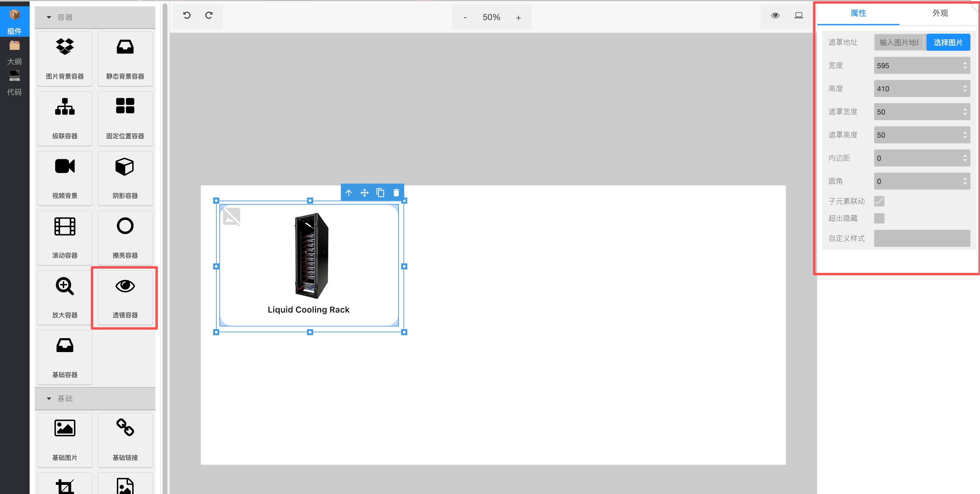The width and height of the screenshot is (980, 494).
Task: Select the 级联容器 component
Action: (x=65, y=119)
